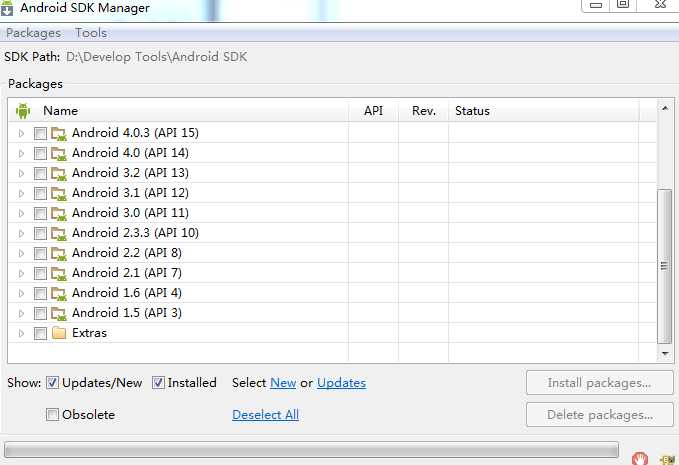
Task: Select the Android 2.3.3 (API 10) row text
Action: click(135, 233)
